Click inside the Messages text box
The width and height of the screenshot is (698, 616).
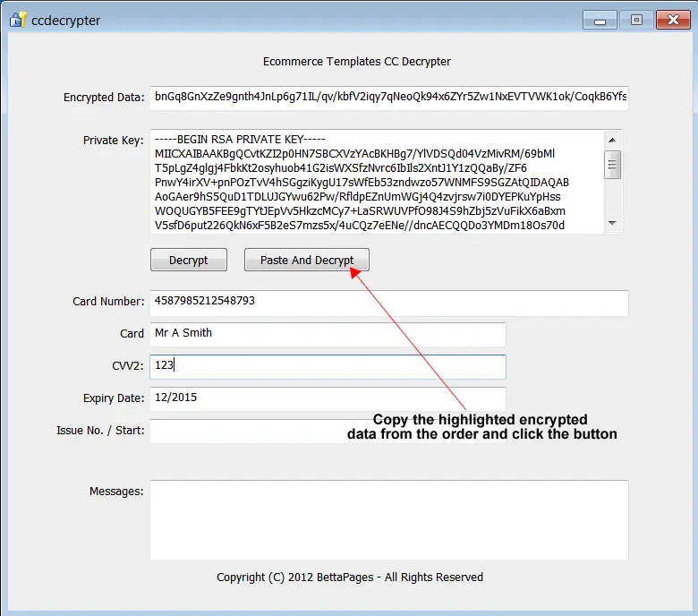pos(389,519)
